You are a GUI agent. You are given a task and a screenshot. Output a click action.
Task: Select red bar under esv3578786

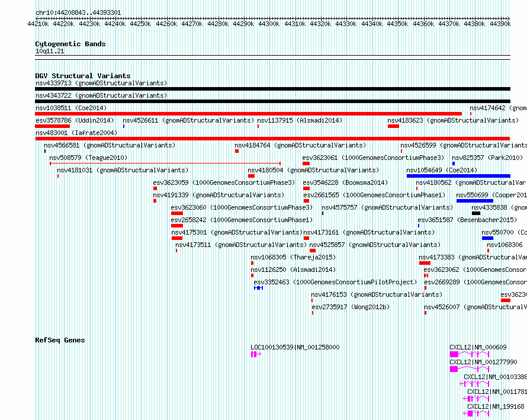[53, 126]
